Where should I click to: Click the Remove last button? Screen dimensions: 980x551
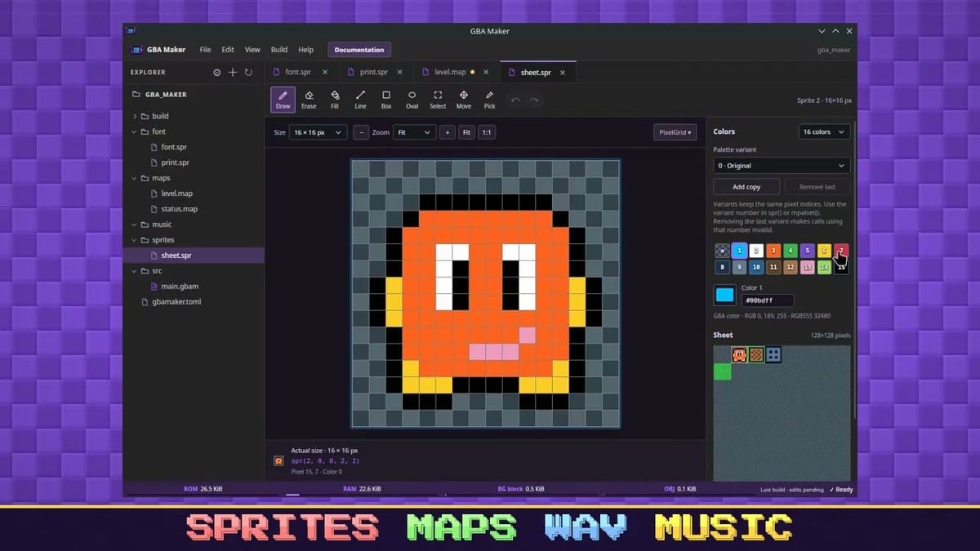(817, 187)
